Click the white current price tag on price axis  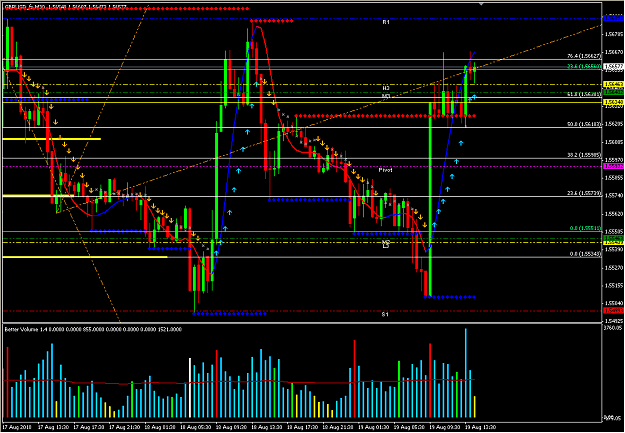(x=613, y=66)
